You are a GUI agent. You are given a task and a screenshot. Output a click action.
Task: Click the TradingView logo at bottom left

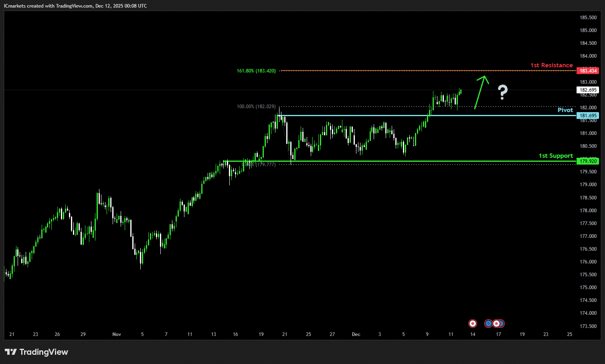pyautogui.click(x=36, y=352)
